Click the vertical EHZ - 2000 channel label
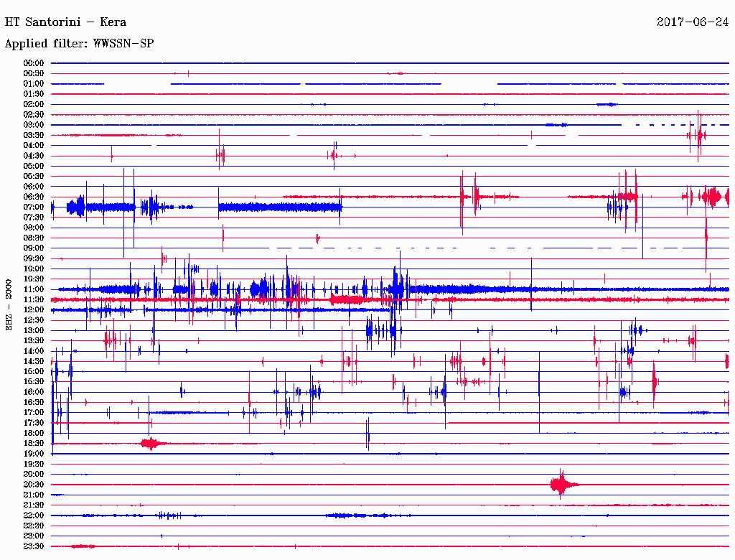735x560 pixels. click(x=9, y=304)
